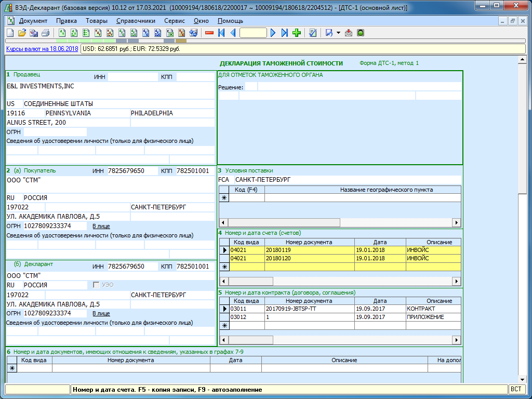Viewport: 532px width, 399px height.
Task: Go to the last record
Action: pyautogui.click(x=284, y=33)
